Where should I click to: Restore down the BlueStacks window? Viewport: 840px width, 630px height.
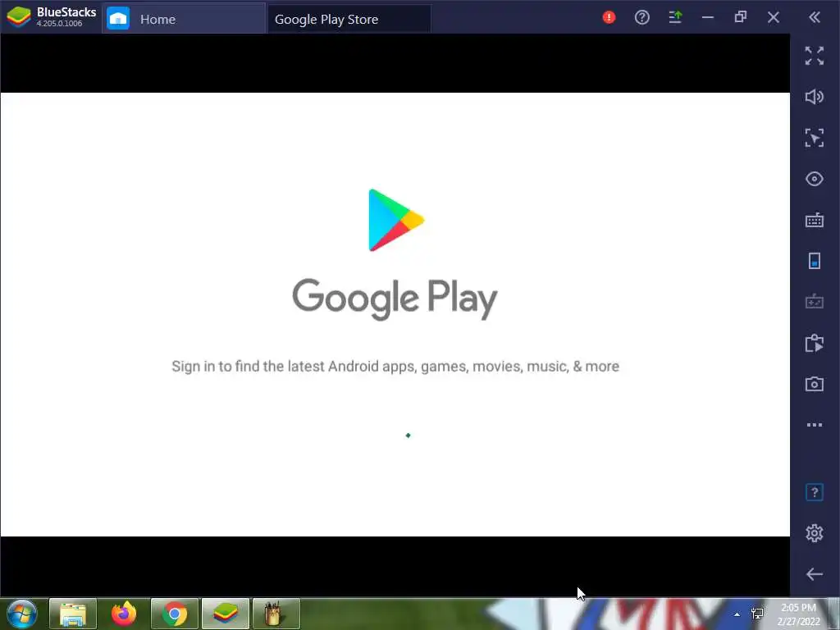point(741,17)
